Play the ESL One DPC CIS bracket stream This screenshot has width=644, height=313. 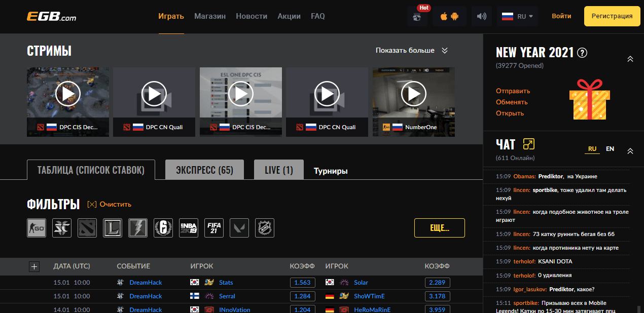click(x=241, y=94)
